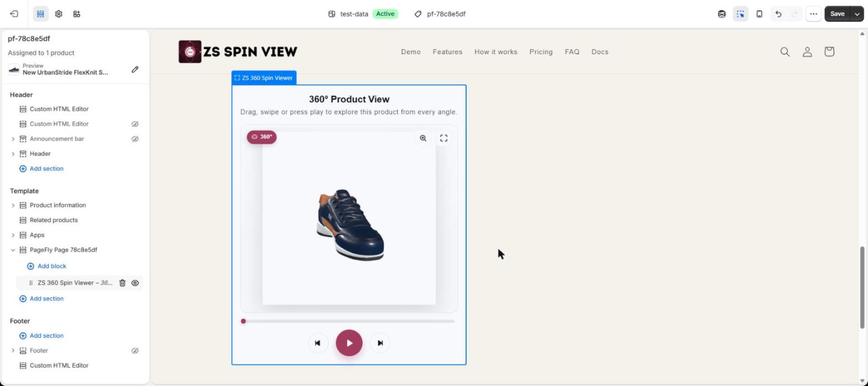Toggle the inspector selection mode icon
This screenshot has height=386, width=868.
[x=741, y=14]
